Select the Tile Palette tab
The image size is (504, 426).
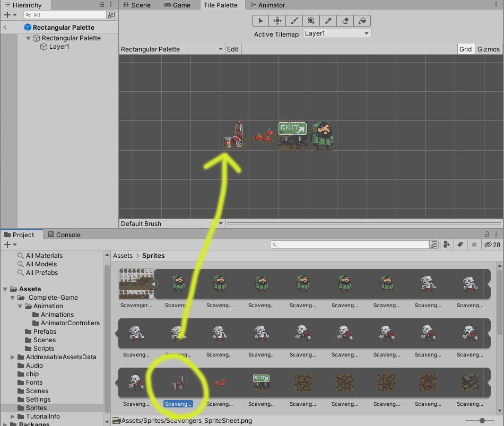221,5
